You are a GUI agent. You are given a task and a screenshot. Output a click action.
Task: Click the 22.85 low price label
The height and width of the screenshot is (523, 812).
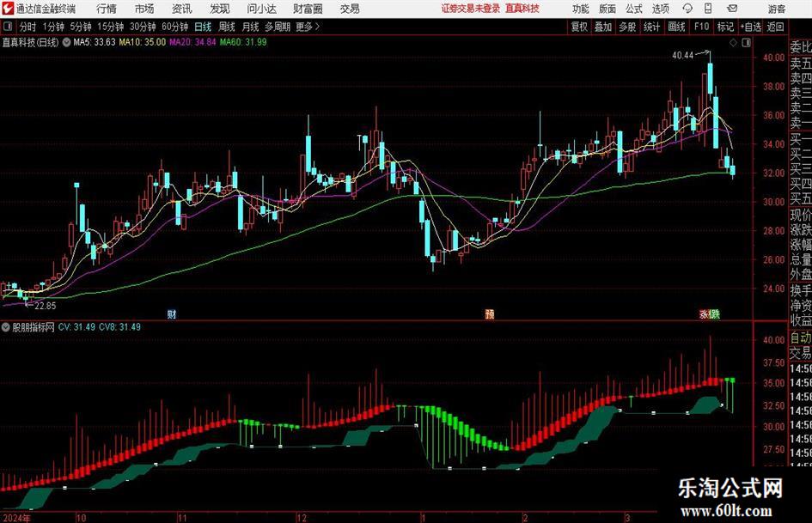pos(45,306)
